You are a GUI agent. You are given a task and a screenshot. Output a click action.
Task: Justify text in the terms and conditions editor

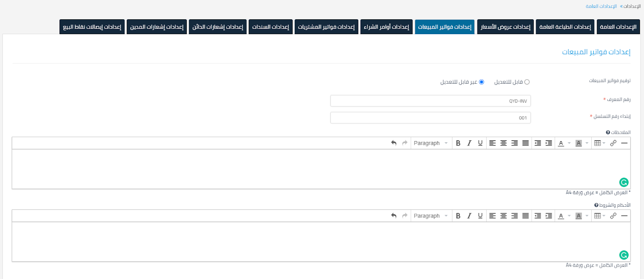tap(525, 216)
